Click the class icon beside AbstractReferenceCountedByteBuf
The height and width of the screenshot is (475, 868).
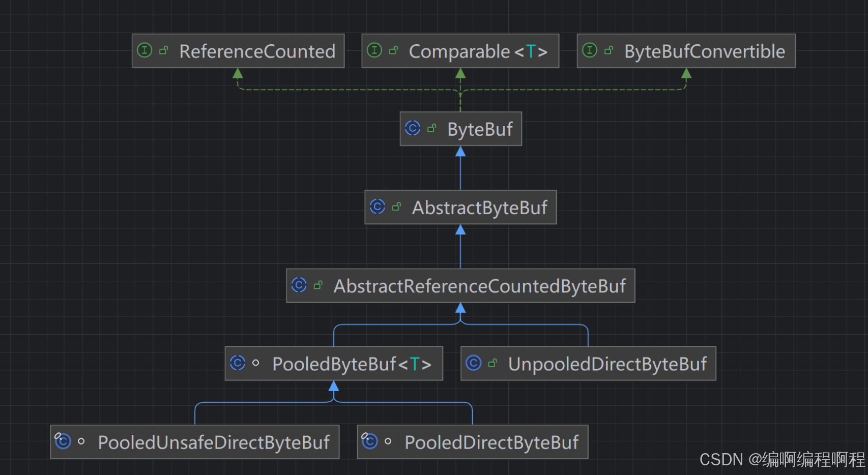(299, 285)
